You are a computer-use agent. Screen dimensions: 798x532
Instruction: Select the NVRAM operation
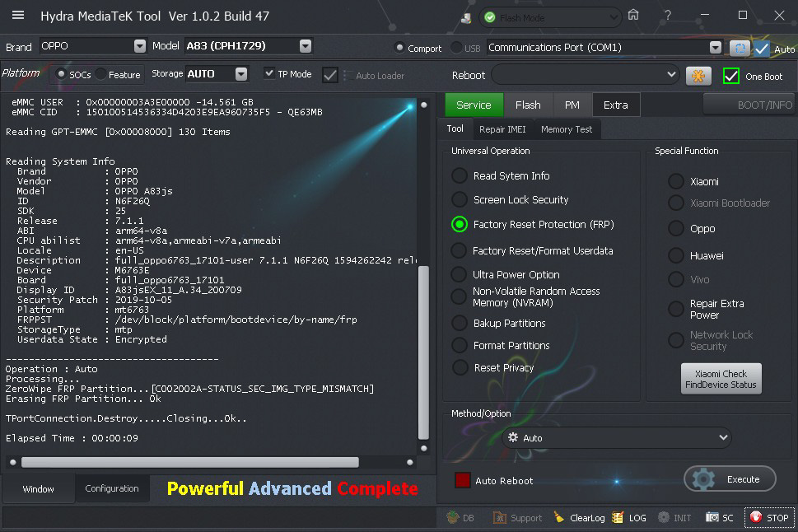click(x=459, y=296)
